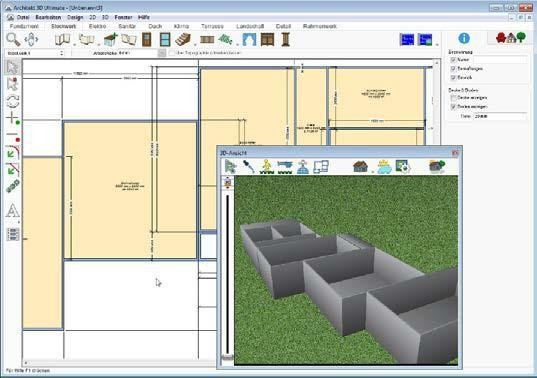Select the wall opening tool icon
This screenshot has width=537, height=378.
point(129,40)
